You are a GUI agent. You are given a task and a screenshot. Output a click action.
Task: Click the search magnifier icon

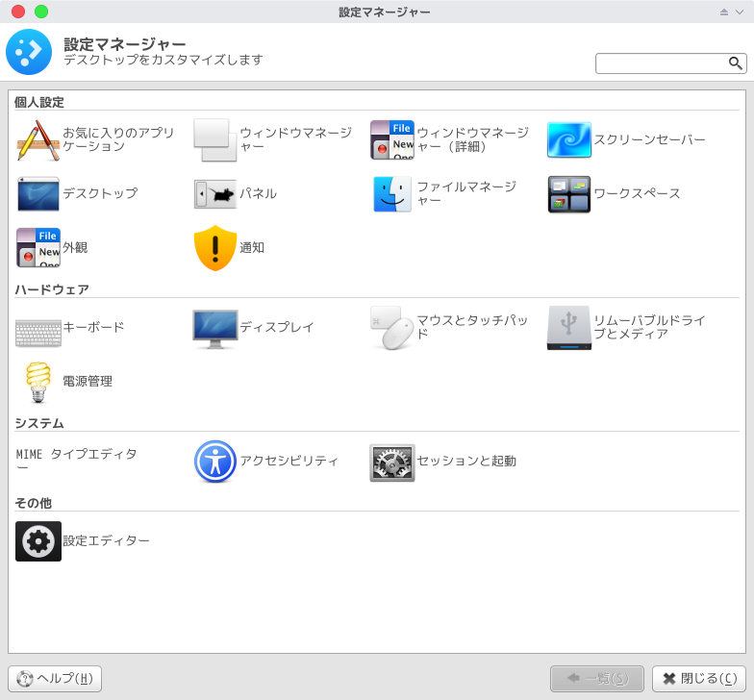point(735,63)
